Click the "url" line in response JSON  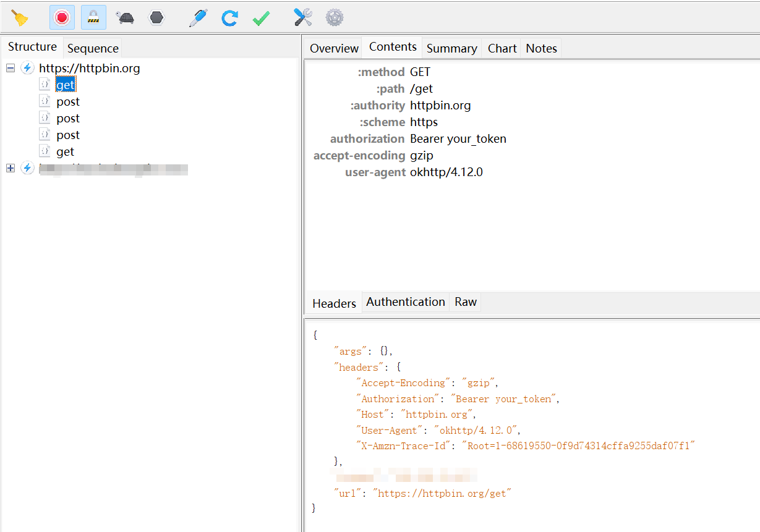pos(422,493)
